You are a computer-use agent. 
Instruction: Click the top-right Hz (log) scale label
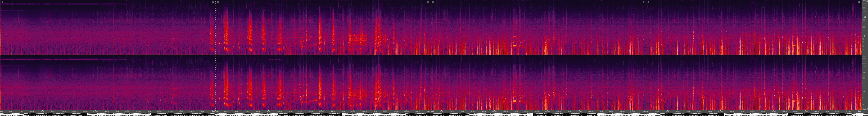865,1
